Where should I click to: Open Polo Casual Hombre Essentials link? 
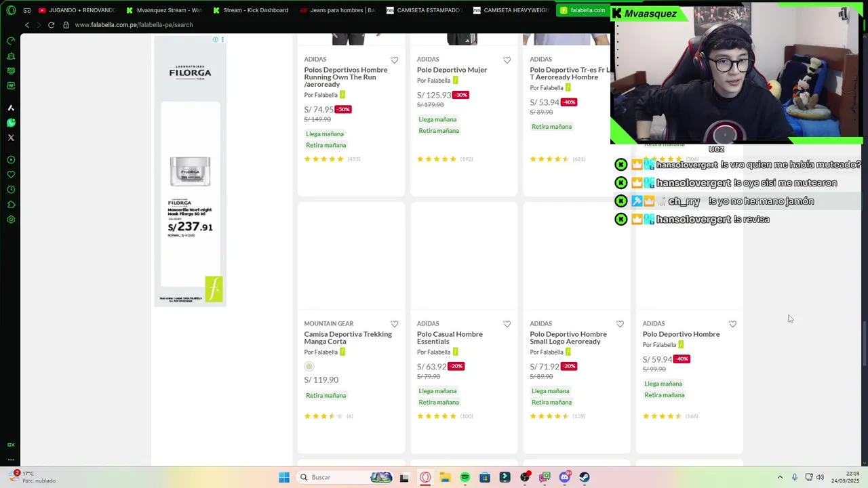(x=450, y=338)
